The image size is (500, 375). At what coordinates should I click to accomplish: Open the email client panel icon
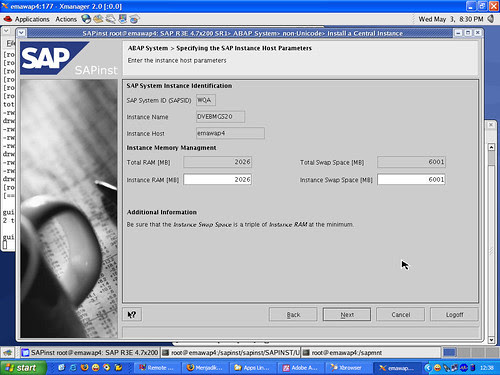click(x=98, y=19)
